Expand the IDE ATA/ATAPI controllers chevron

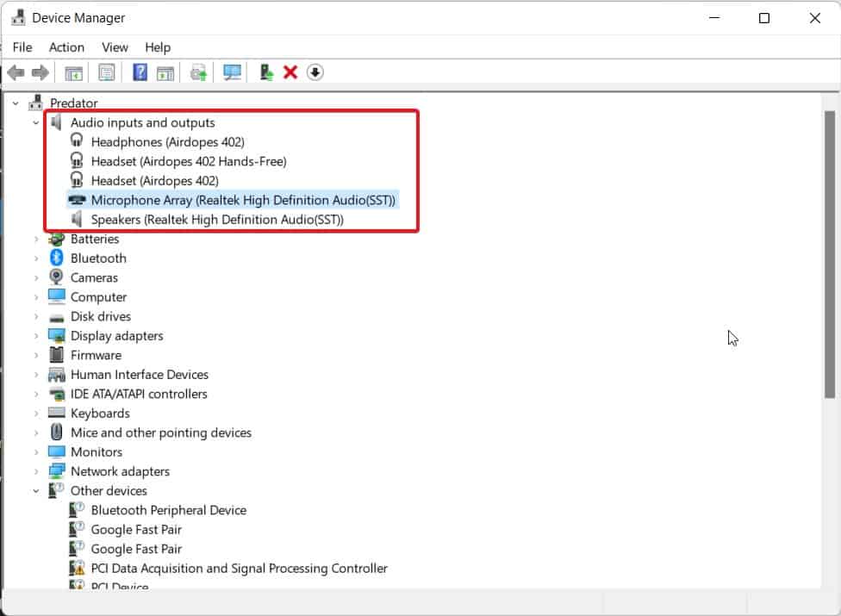point(36,394)
